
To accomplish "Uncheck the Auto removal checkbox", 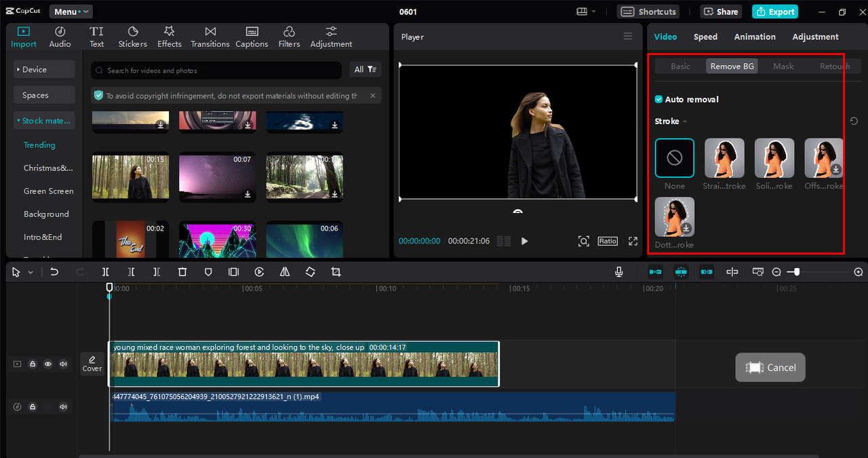I will [x=658, y=100].
